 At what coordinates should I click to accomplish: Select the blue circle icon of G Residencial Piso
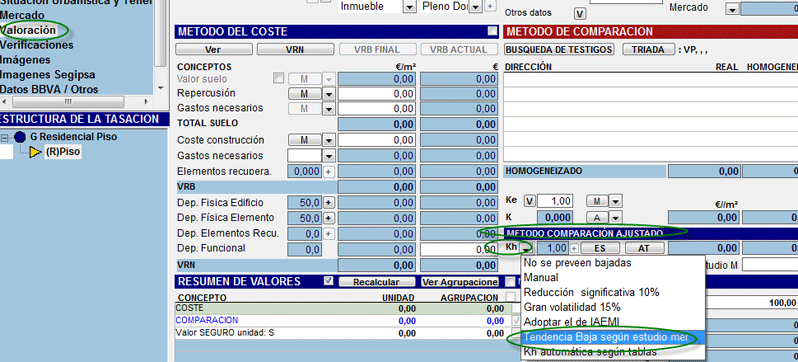click(x=20, y=137)
